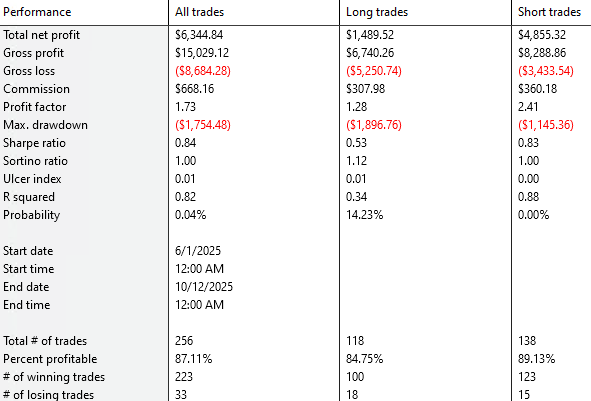The image size is (591, 401).
Task: Select All trades total net profit $6,344.84
Action: [199, 35]
